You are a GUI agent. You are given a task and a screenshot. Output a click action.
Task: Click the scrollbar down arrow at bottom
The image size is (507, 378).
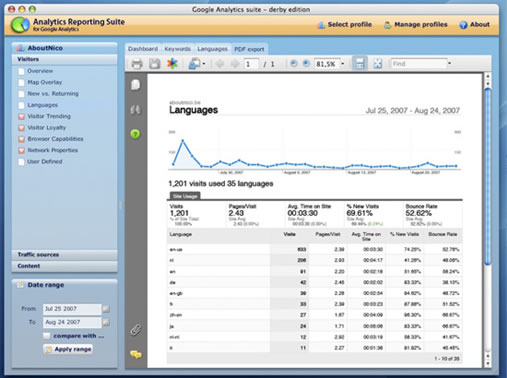(488, 364)
